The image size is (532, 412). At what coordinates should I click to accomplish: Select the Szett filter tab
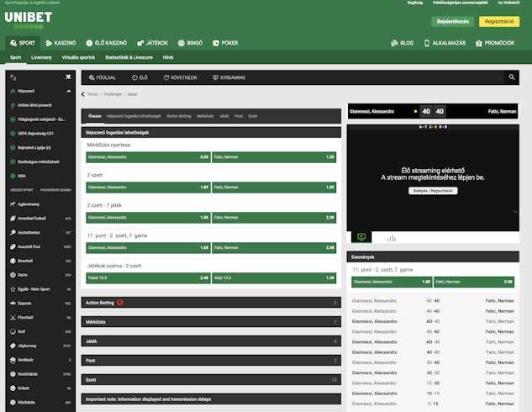click(253, 116)
